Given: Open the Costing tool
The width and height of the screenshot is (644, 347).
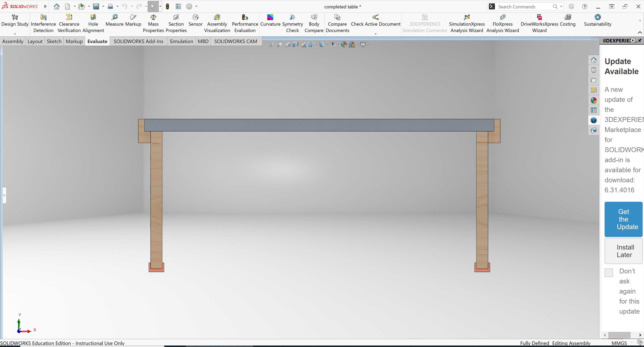Looking at the screenshot, I should click(568, 20).
